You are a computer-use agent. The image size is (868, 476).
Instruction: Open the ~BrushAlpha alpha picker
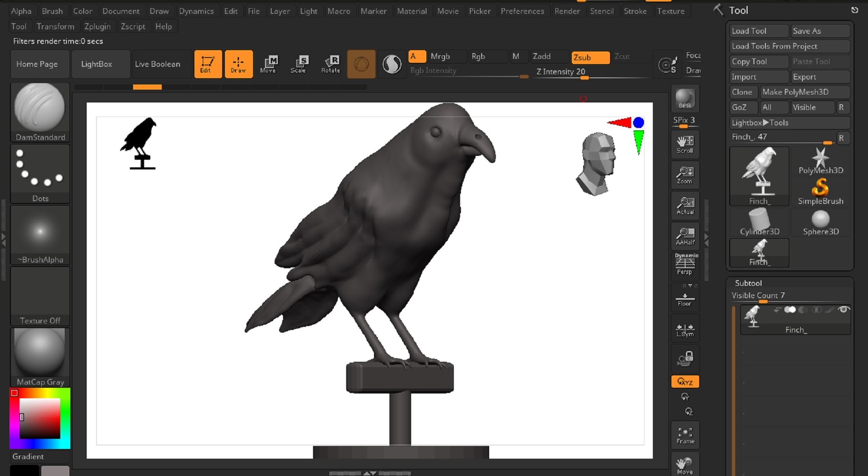[40, 235]
